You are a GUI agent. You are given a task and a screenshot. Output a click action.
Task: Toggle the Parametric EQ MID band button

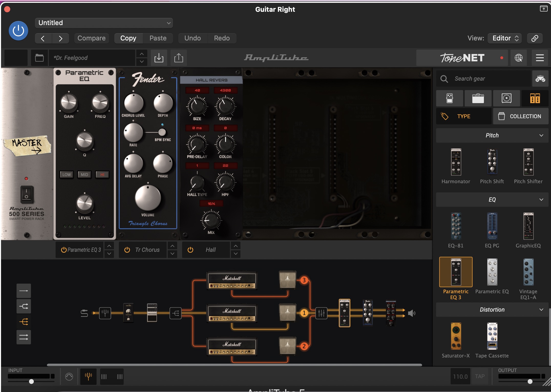[x=84, y=175]
